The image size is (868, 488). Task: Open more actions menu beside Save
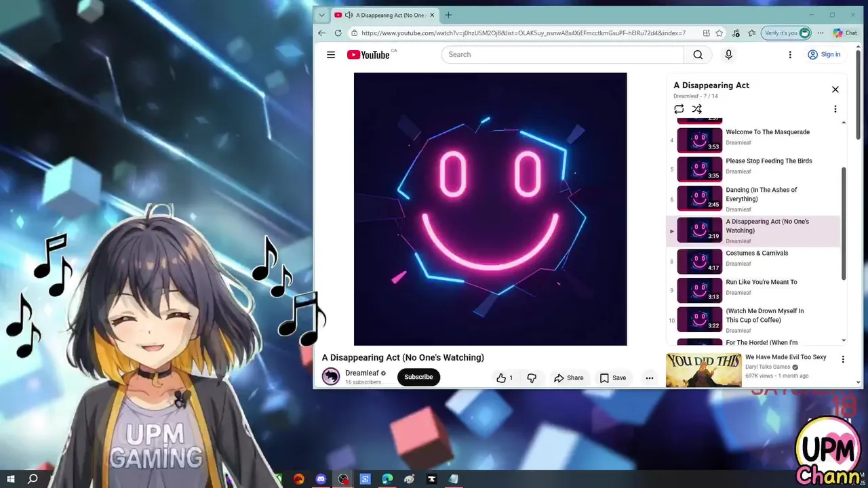pyautogui.click(x=650, y=378)
